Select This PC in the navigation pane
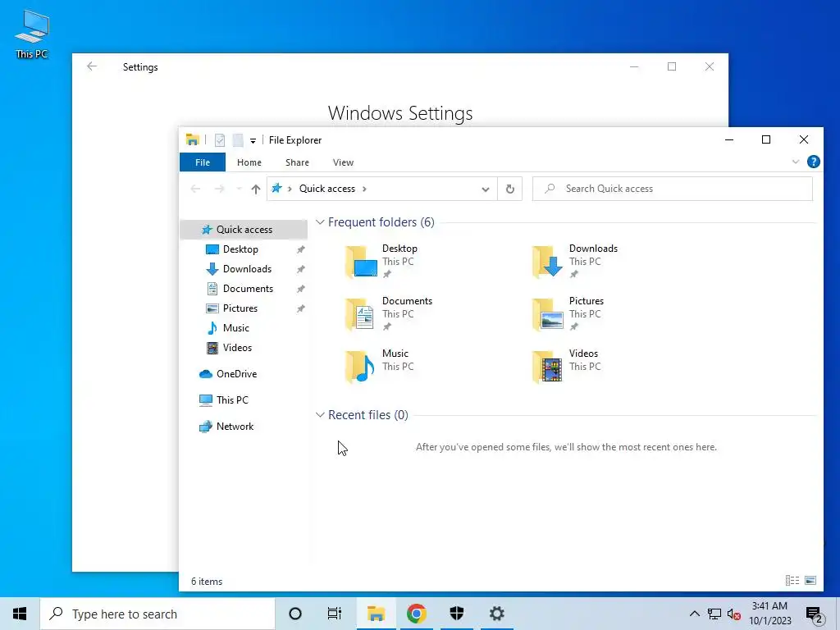This screenshot has width=840, height=630. coord(232,400)
